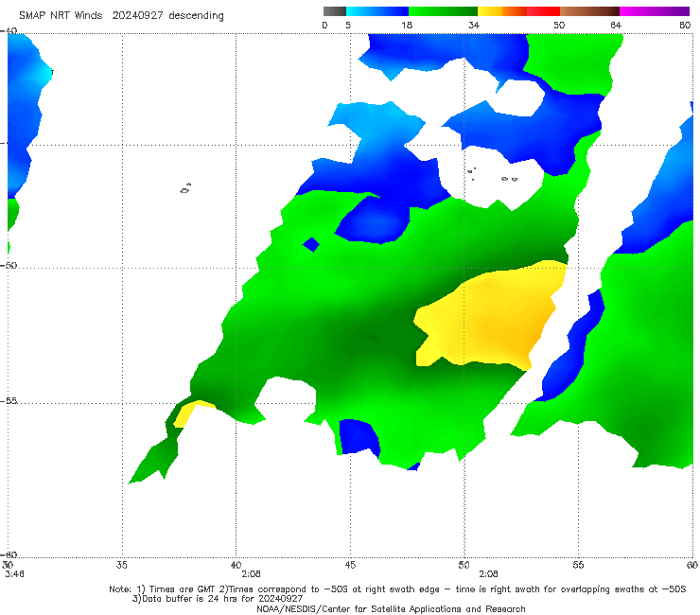Click the pair of island outlines near 52E

(x=509, y=179)
